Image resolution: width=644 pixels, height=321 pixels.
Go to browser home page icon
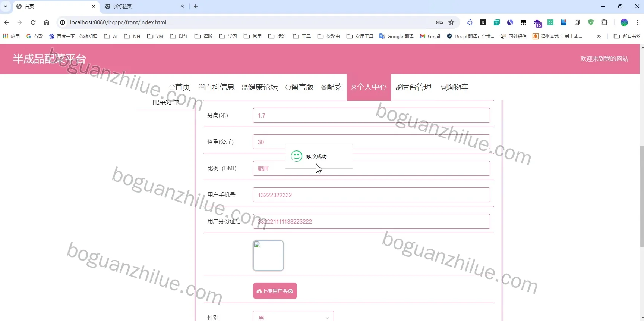[x=47, y=22]
